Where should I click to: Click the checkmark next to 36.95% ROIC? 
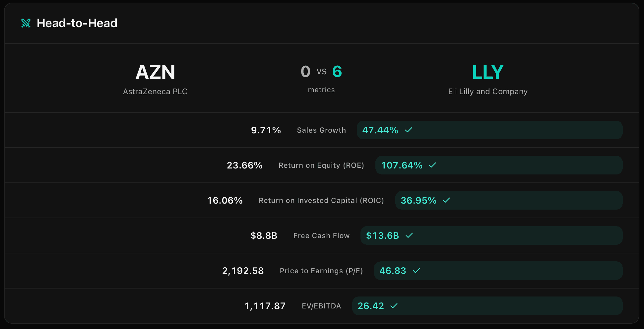point(446,200)
